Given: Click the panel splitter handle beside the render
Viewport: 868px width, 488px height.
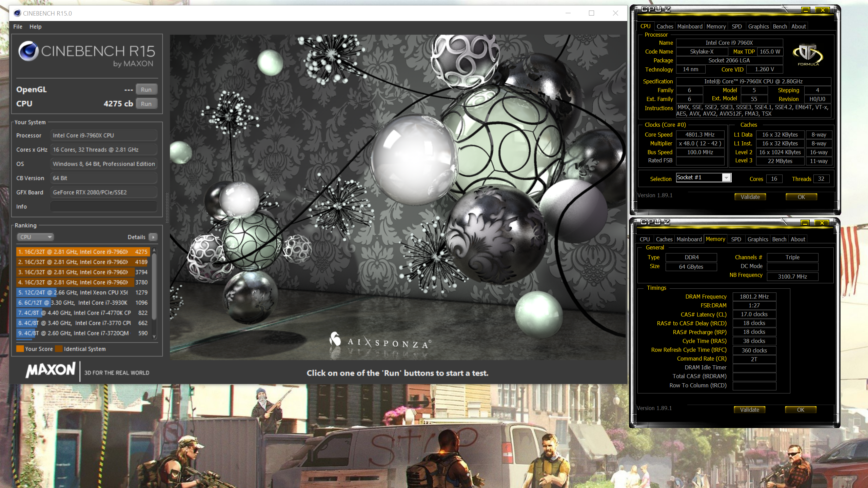Looking at the screenshot, I should [x=166, y=207].
